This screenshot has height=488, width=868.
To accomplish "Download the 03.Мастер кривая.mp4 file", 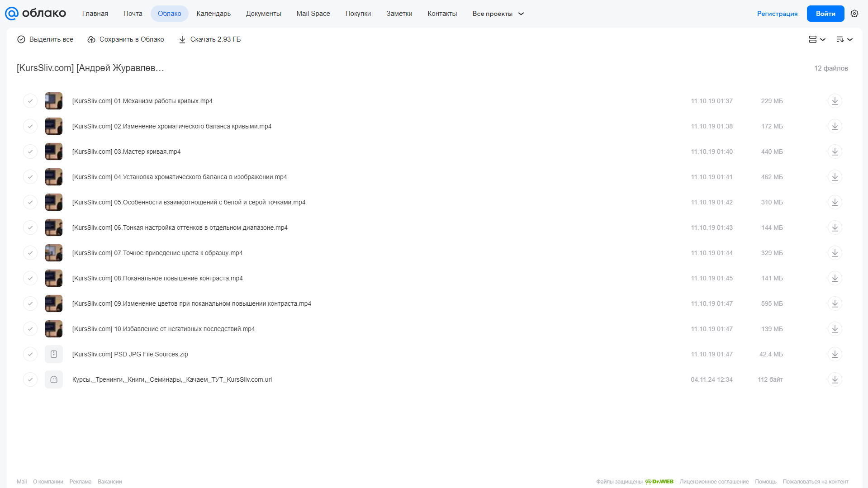I will point(835,152).
